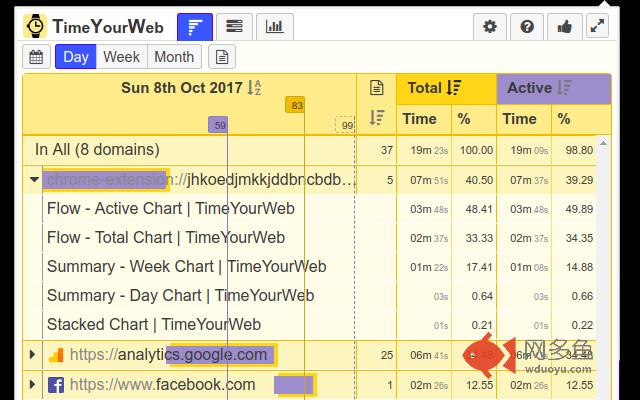
Task: Click the 'Sun 8th Oct 2017' date header
Action: [x=182, y=88]
